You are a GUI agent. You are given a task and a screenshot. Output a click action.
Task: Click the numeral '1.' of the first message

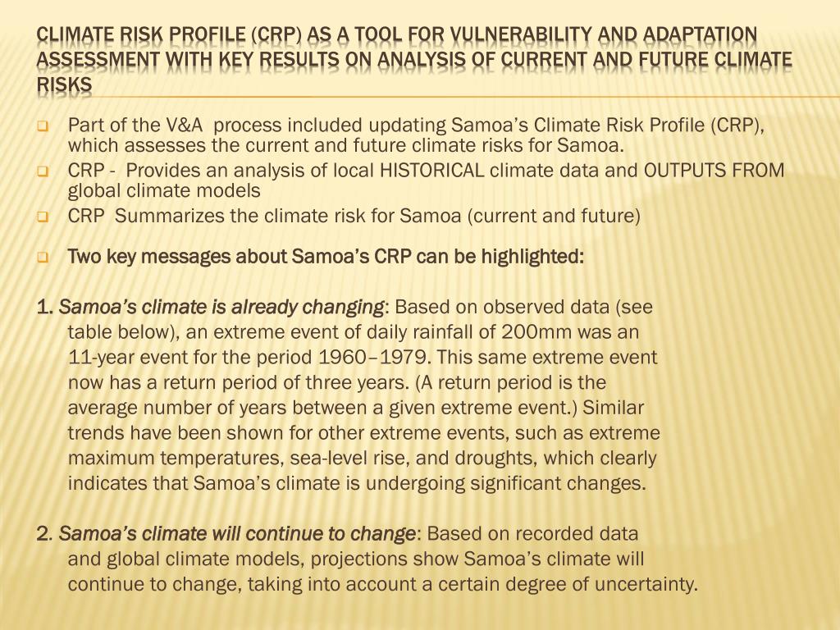click(45, 307)
